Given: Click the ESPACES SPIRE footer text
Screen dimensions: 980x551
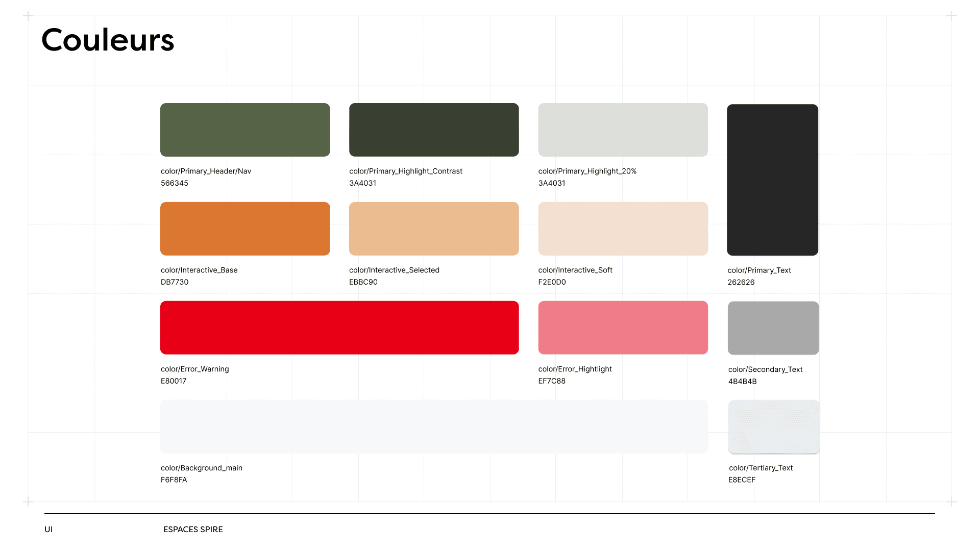Looking at the screenshot, I should (193, 530).
